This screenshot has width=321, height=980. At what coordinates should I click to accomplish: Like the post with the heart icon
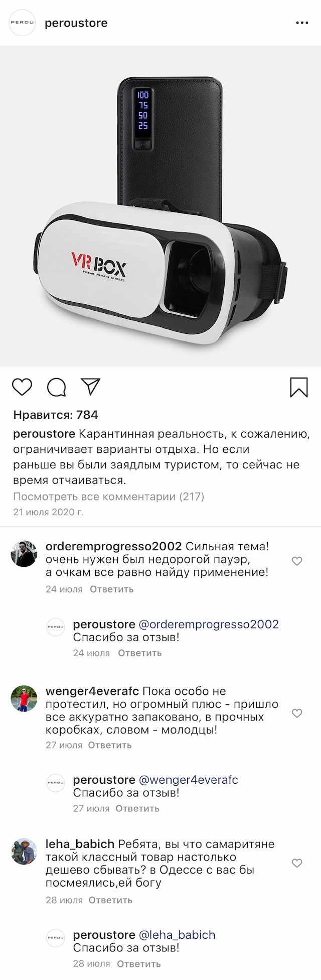pos(22,387)
